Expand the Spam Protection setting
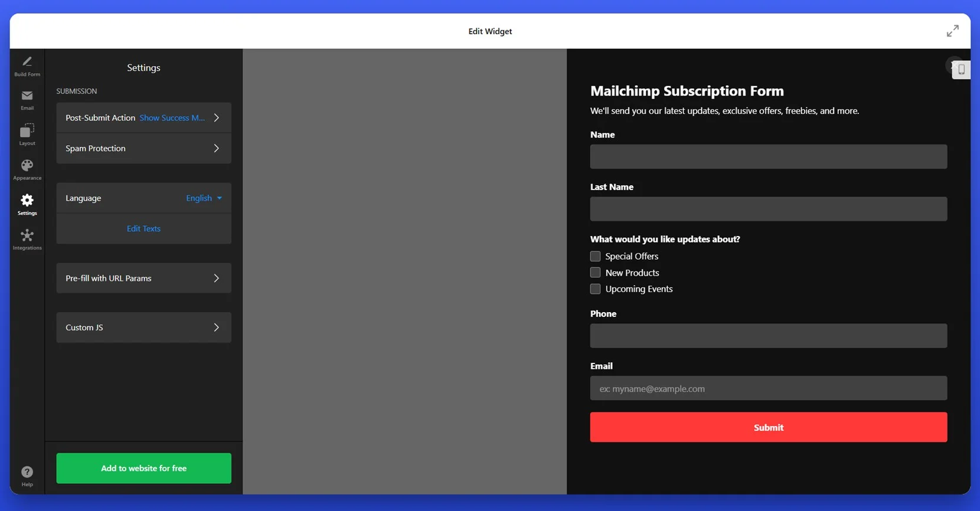The height and width of the screenshot is (511, 980). 143,149
